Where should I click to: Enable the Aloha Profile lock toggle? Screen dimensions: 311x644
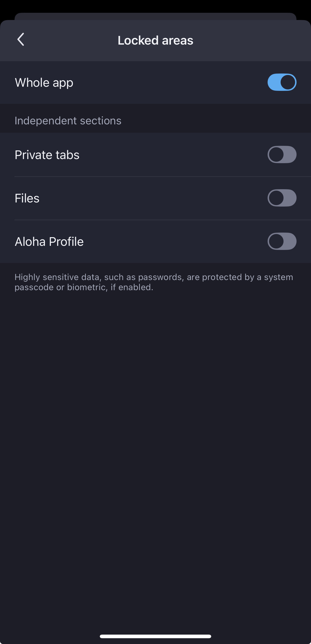click(282, 241)
